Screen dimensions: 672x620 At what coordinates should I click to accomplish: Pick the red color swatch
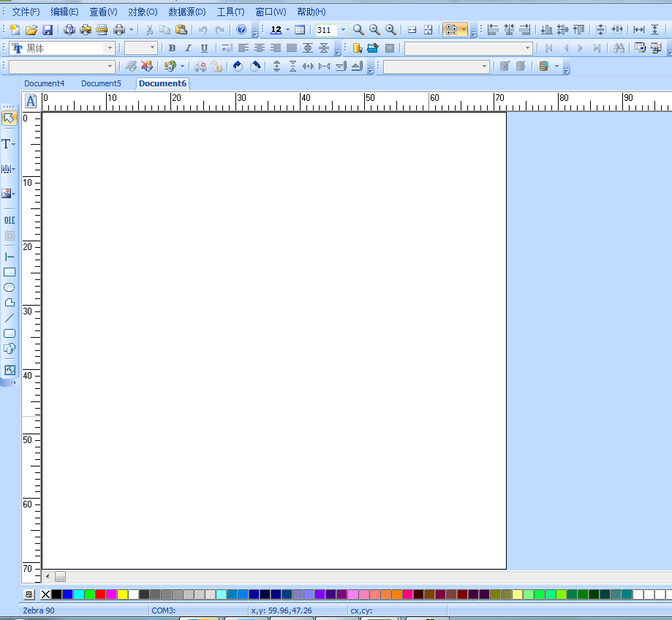coord(100,594)
